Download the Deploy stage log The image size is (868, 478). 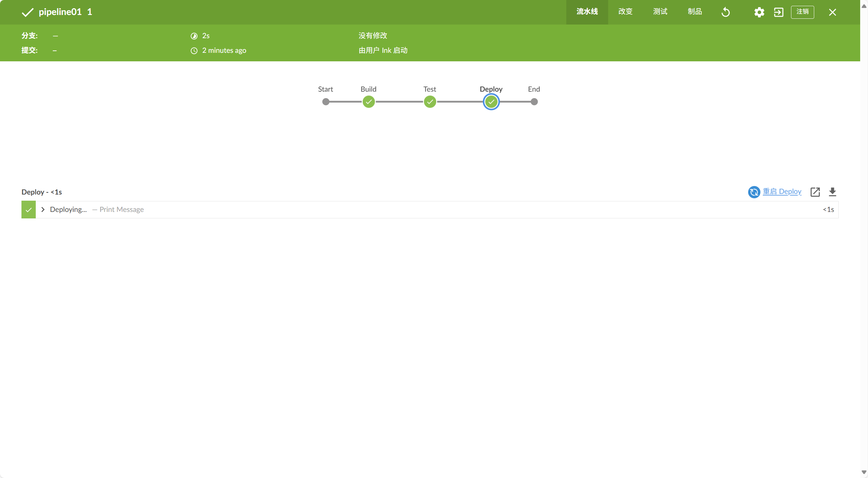coord(832,192)
